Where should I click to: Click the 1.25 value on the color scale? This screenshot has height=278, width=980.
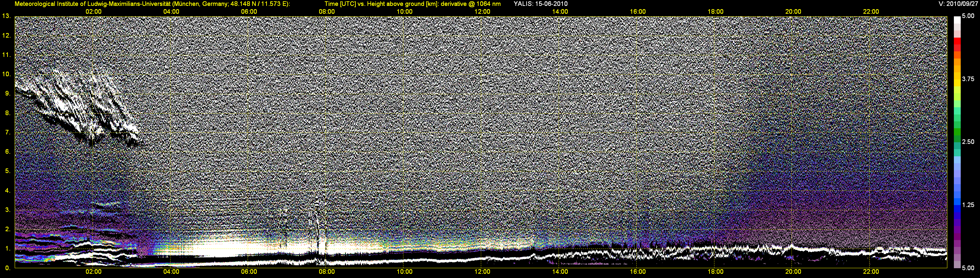coord(968,205)
